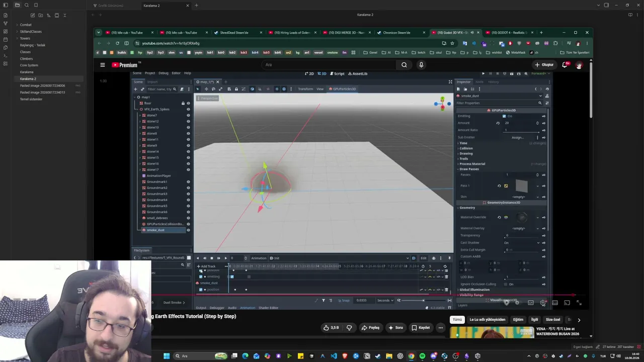Image resolution: width=644 pixels, height=362 pixels.
Task: Click the viewport rotation axis gizmo
Action: coord(442,104)
